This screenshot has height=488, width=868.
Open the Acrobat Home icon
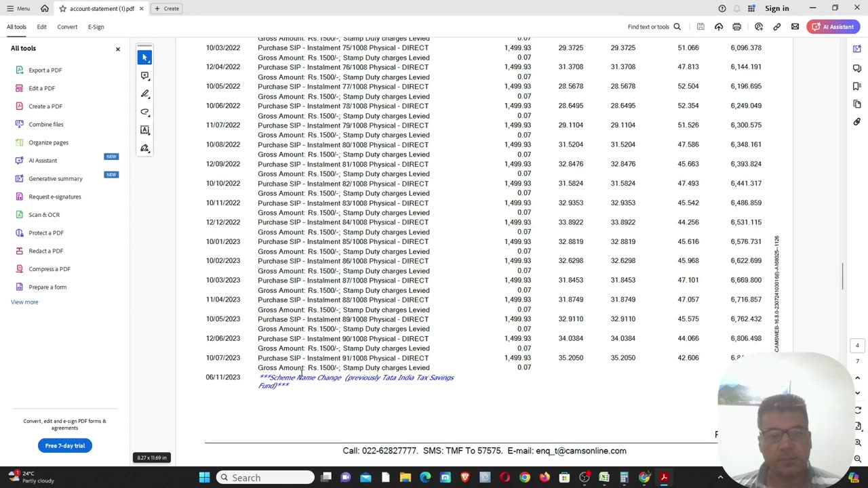(x=45, y=8)
